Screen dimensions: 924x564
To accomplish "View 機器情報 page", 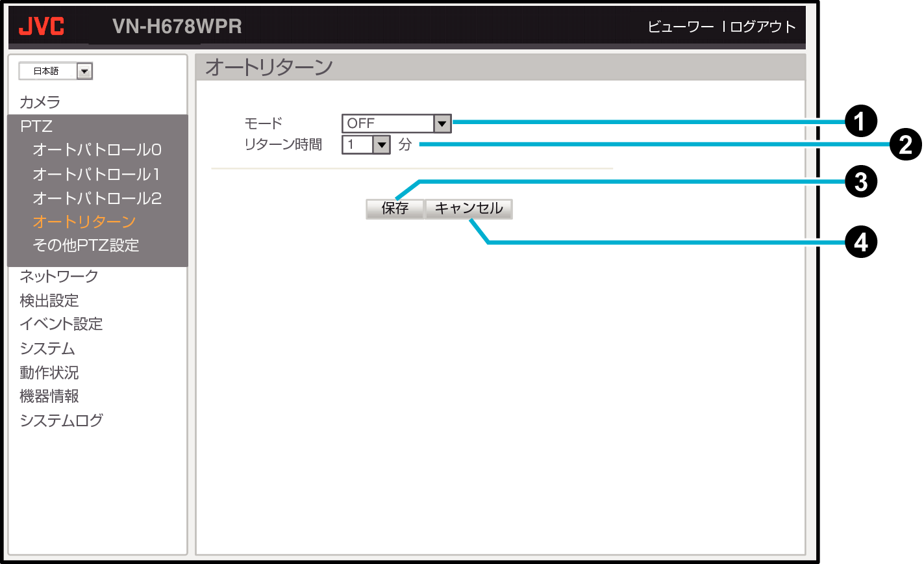I will pyautogui.click(x=49, y=396).
